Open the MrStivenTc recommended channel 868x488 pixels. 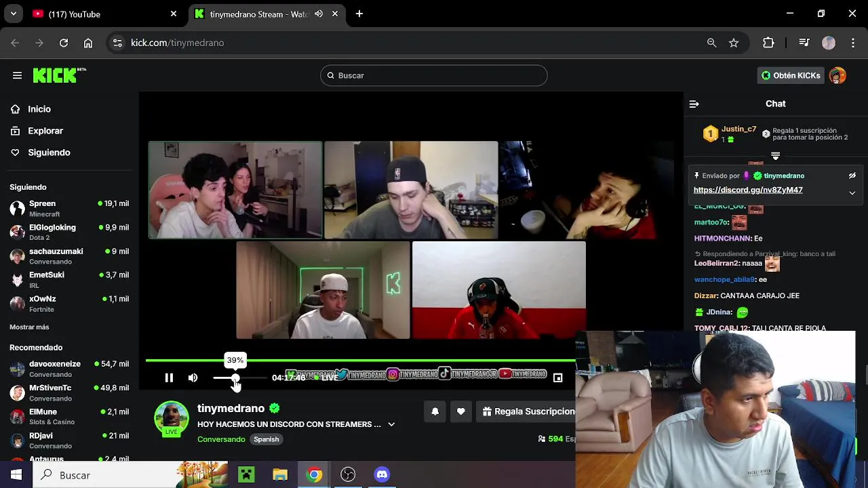69,392
